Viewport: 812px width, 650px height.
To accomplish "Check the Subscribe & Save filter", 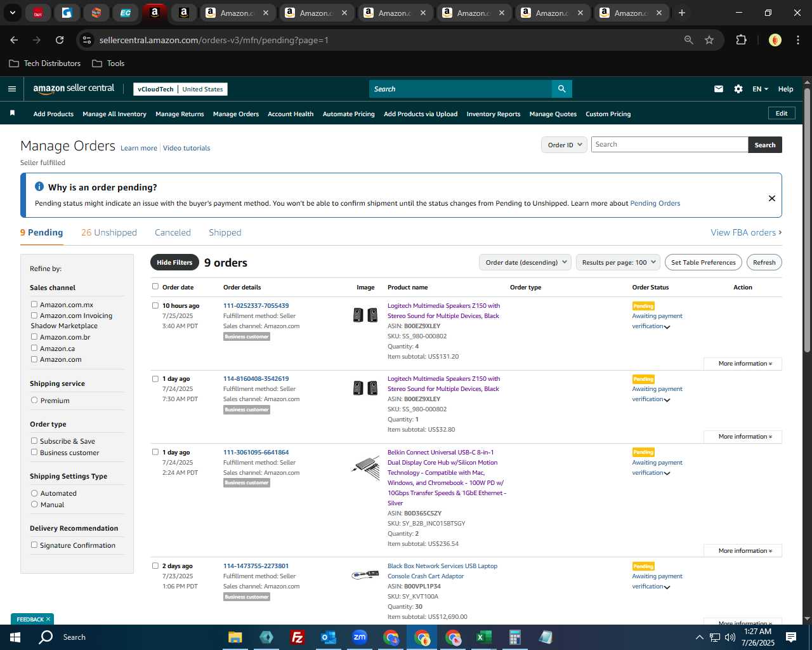I will coord(34,441).
